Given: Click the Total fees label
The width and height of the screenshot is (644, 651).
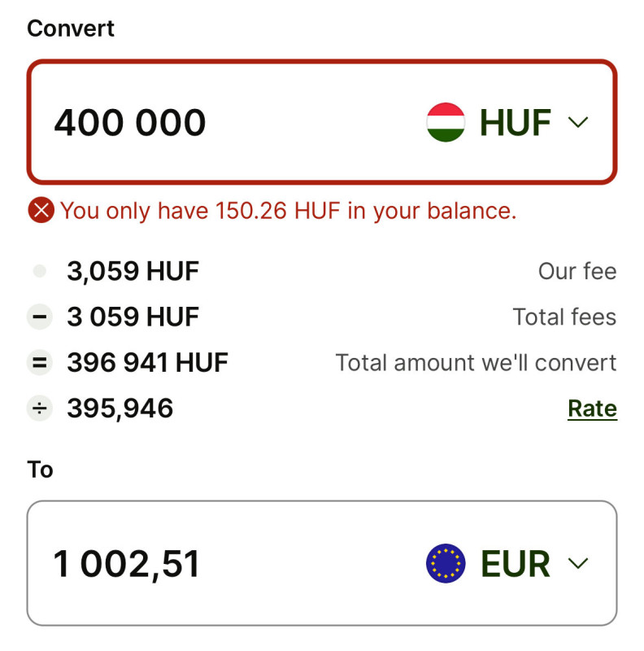Looking at the screenshot, I should tap(564, 317).
